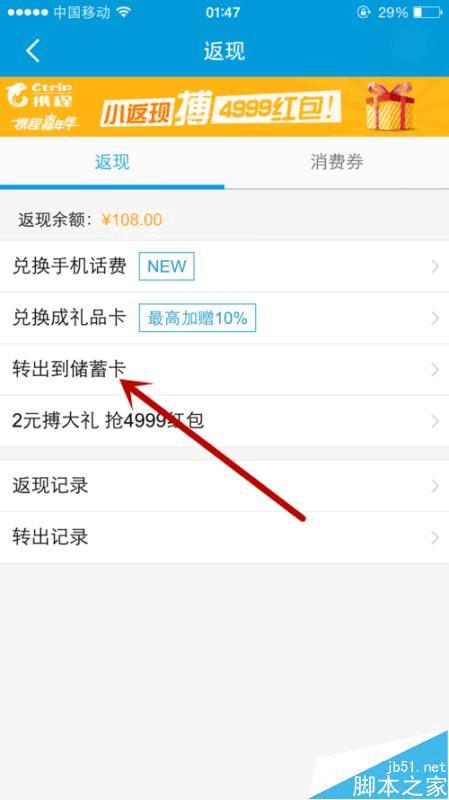Screen dimensions: 449x800
Task: Tap the ¥108.00 balance amount
Action: (132, 220)
